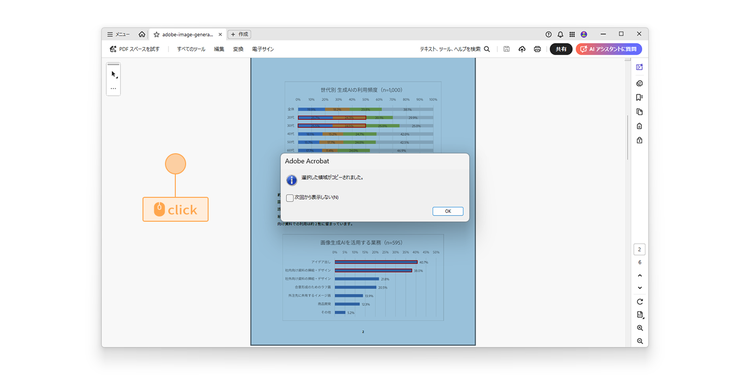Minimize the Acrobat window

603,34
